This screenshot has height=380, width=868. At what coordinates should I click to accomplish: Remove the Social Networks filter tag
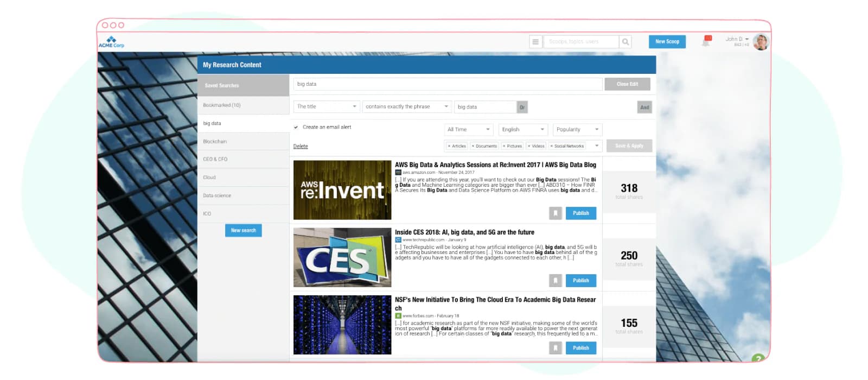click(x=551, y=146)
